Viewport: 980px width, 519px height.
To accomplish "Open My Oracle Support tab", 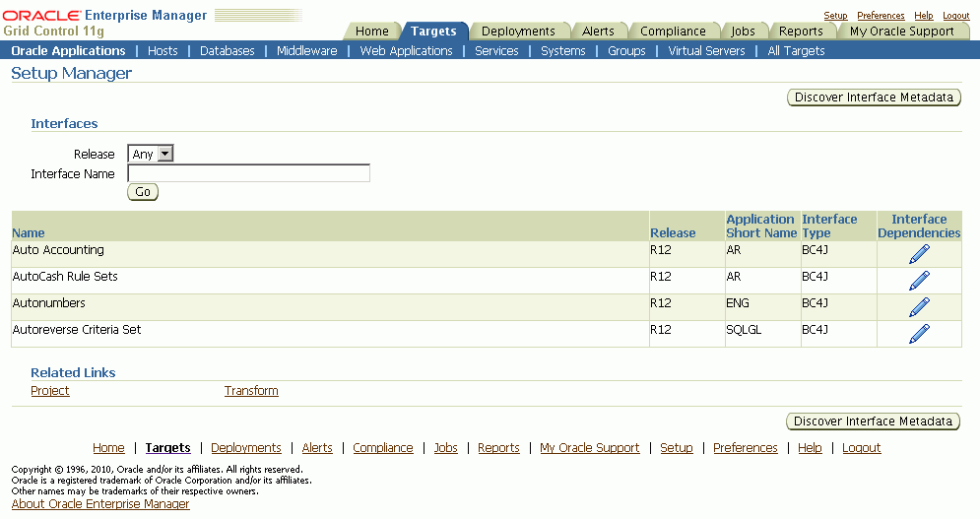I will (x=902, y=32).
